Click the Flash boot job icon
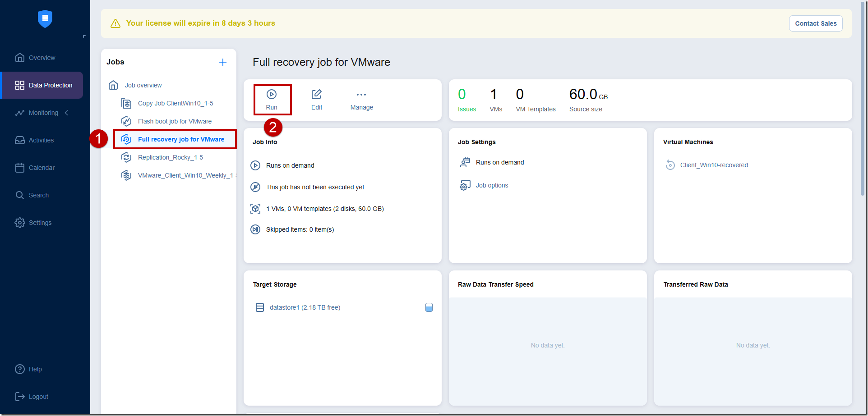The height and width of the screenshot is (416, 868). point(126,121)
